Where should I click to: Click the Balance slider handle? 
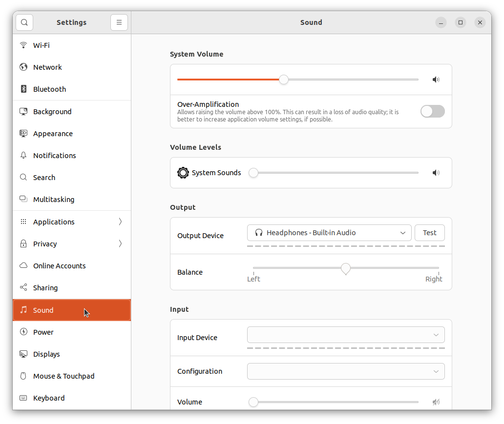coord(346,269)
